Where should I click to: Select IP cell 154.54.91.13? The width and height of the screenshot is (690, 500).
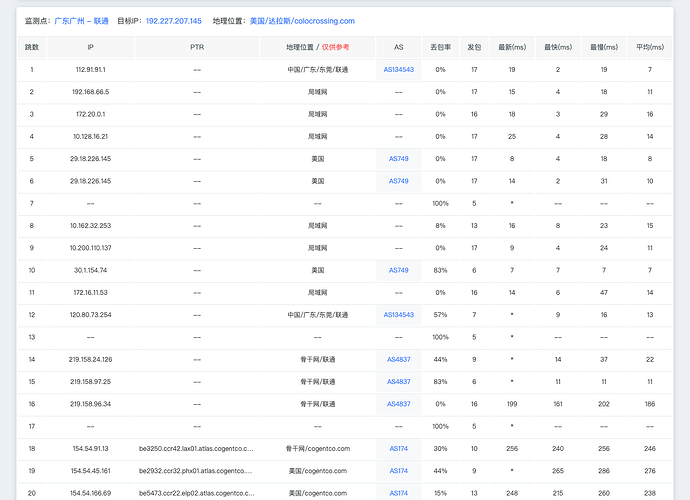pos(91,449)
